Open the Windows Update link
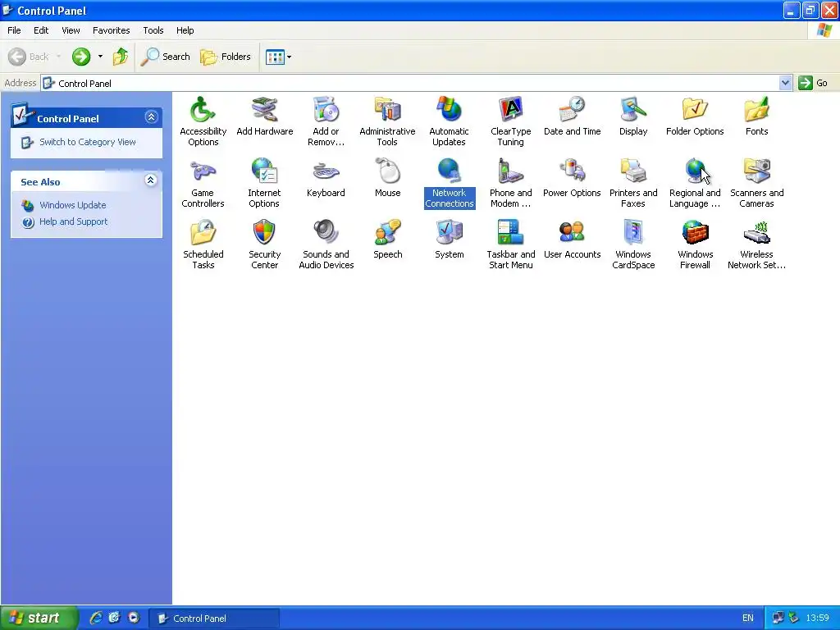840x630 pixels. click(x=72, y=205)
